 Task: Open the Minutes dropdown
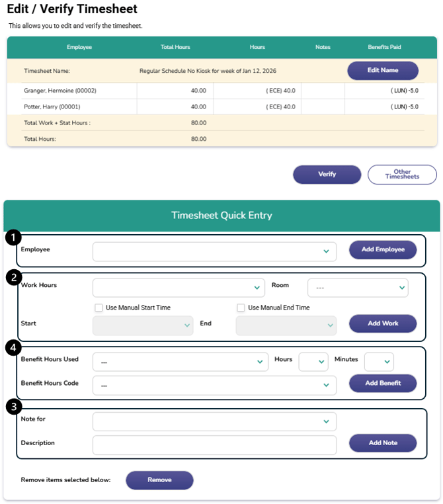coord(379,362)
